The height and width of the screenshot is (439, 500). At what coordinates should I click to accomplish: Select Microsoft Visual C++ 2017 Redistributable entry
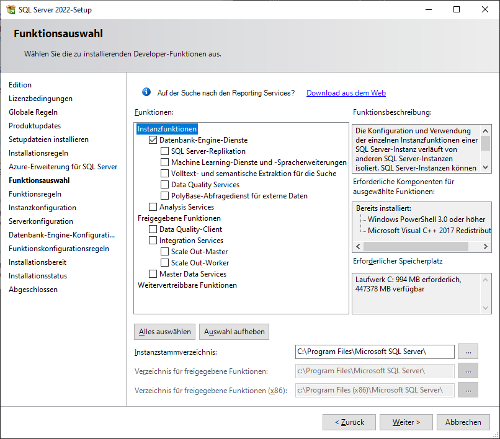point(429,230)
